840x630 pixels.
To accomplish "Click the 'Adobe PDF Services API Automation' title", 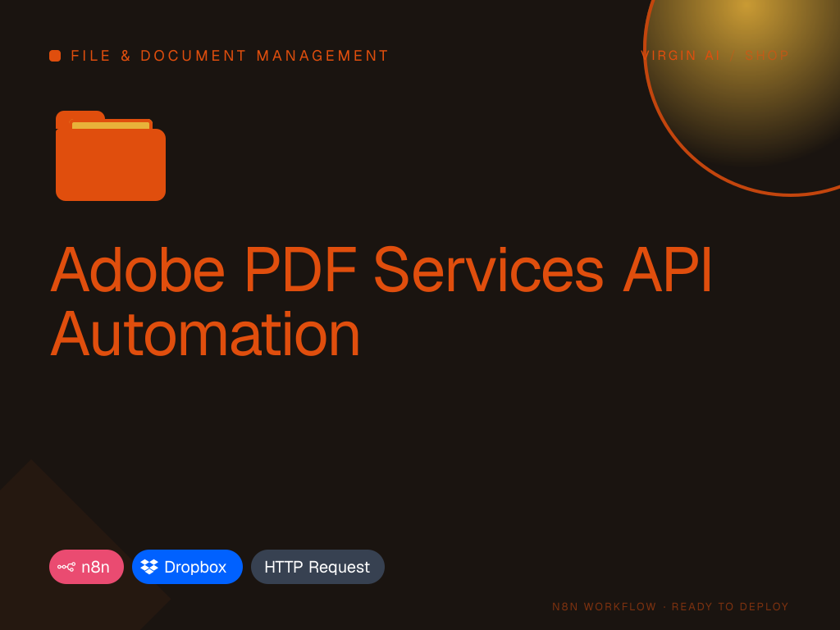I will coord(381,301).
